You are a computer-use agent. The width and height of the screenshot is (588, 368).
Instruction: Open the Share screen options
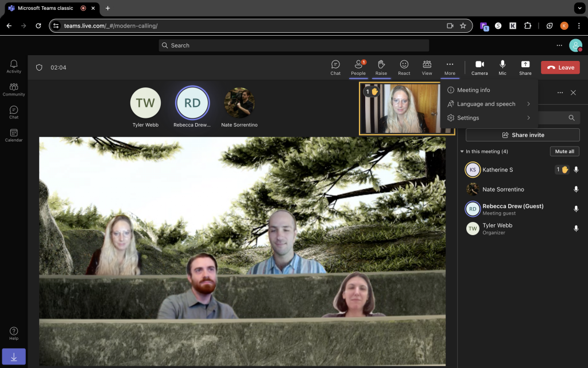click(x=525, y=67)
